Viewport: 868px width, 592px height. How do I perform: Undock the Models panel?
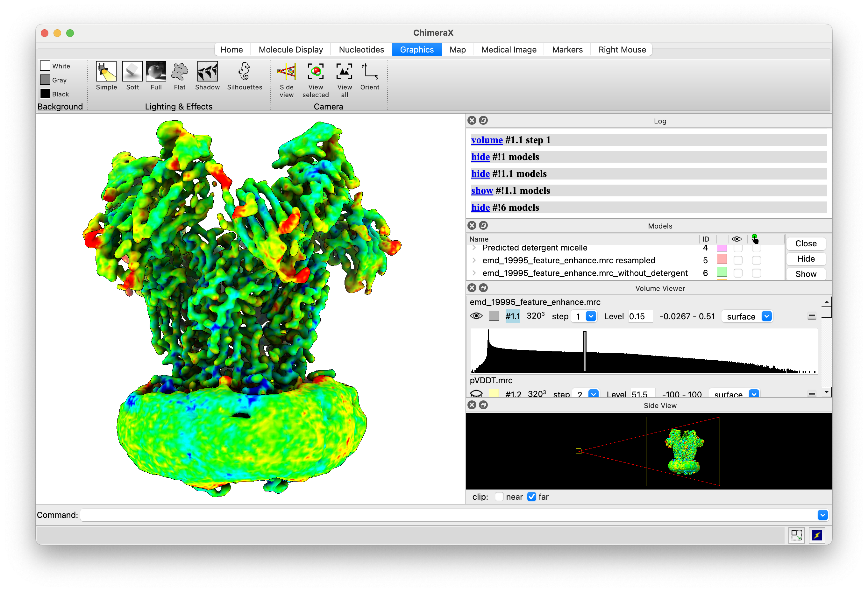coord(483,225)
